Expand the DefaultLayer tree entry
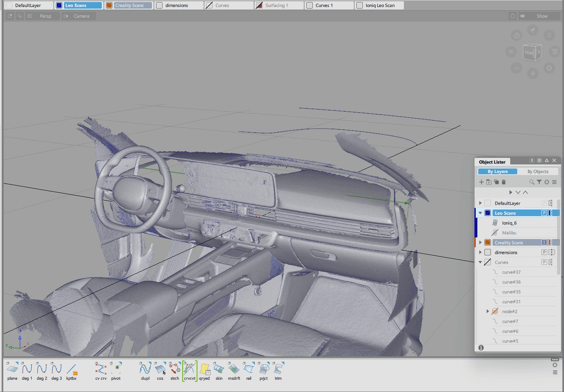This screenshot has height=392, width=564. coord(480,203)
